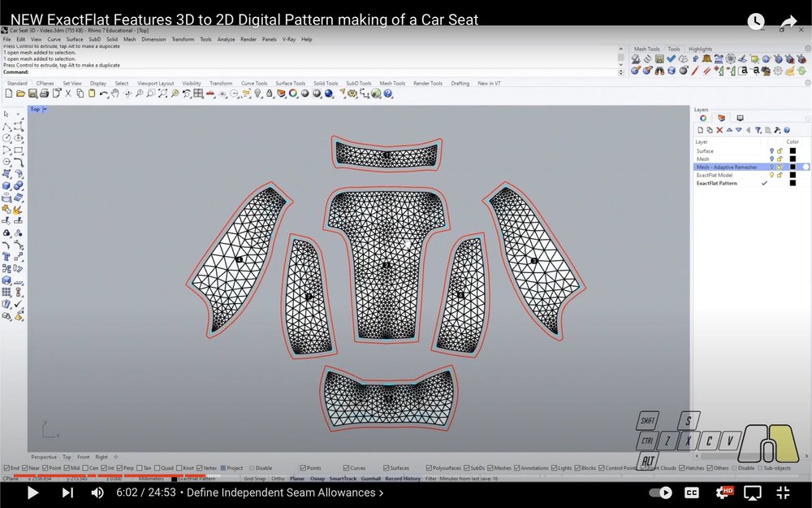The width and height of the screenshot is (812, 508).
Task: Move selected layer up with blue arrow
Action: click(728, 130)
